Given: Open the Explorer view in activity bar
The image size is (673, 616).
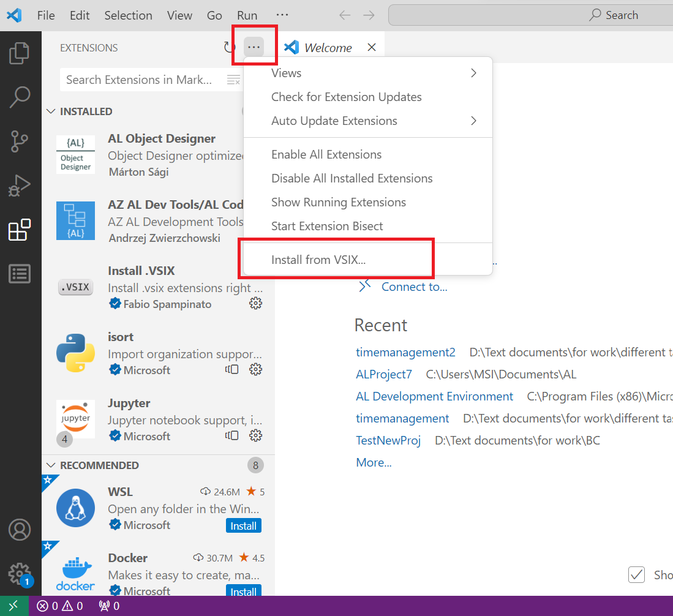Looking at the screenshot, I should (20, 53).
